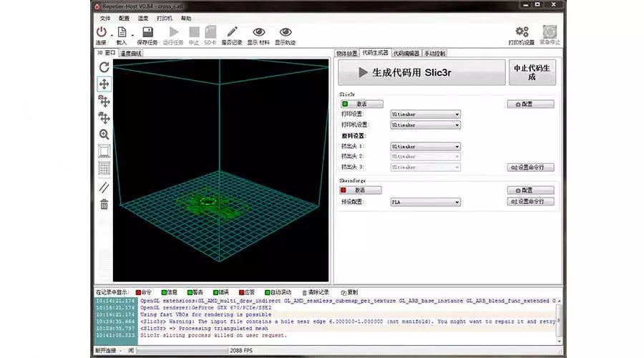Switch to the 手动控制 tab
Screen dimensions: 644x358
[435, 53]
